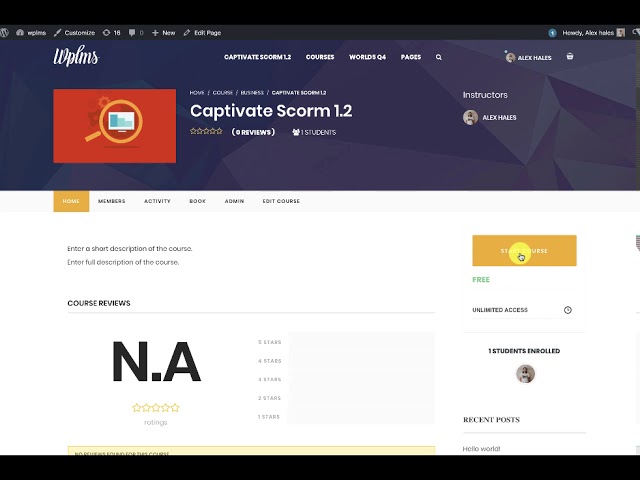Open instructor Alex Hales avatar

coord(470,118)
